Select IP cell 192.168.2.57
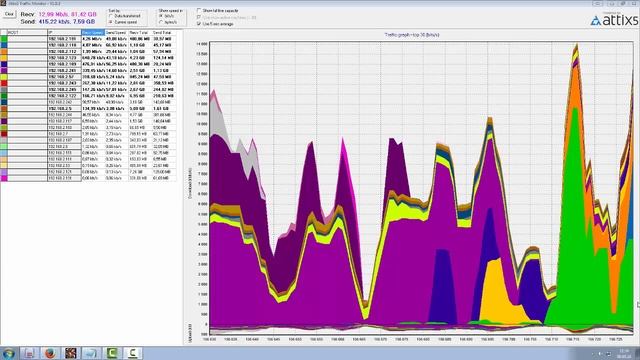The image size is (640, 360). tap(64, 77)
